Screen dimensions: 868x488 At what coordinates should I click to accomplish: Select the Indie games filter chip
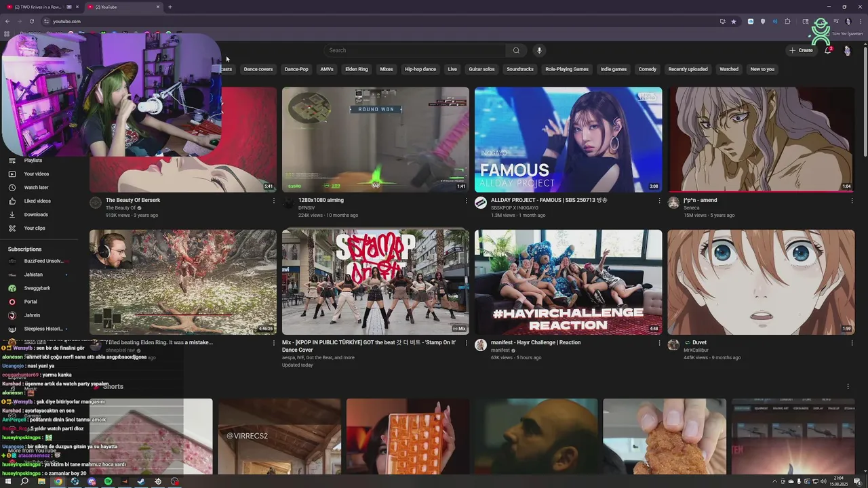pyautogui.click(x=614, y=69)
